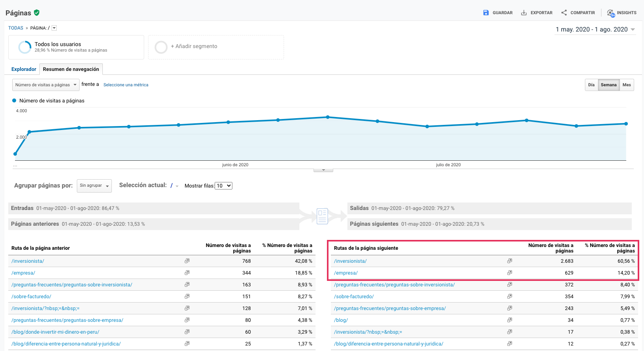Open the Mostrar filas 10 select box
644x351 pixels.
point(224,186)
